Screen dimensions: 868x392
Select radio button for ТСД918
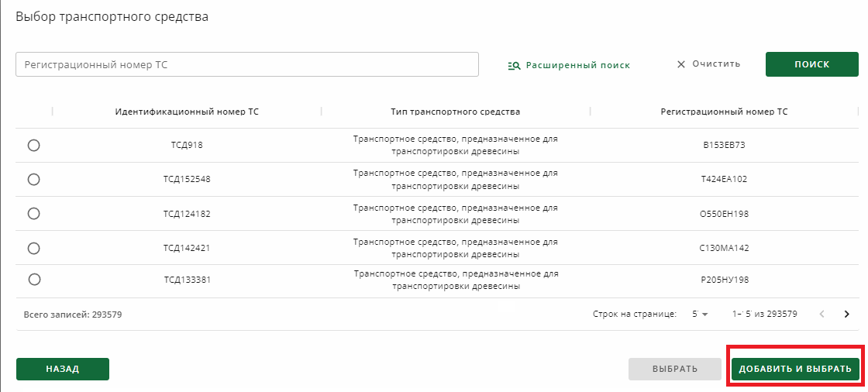pos(34,145)
